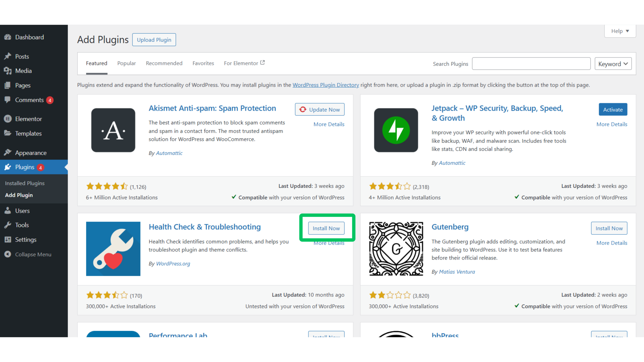Open the Automattic author link under Jetpack
Image resolution: width=644 pixels, height=362 pixels.
click(x=452, y=163)
